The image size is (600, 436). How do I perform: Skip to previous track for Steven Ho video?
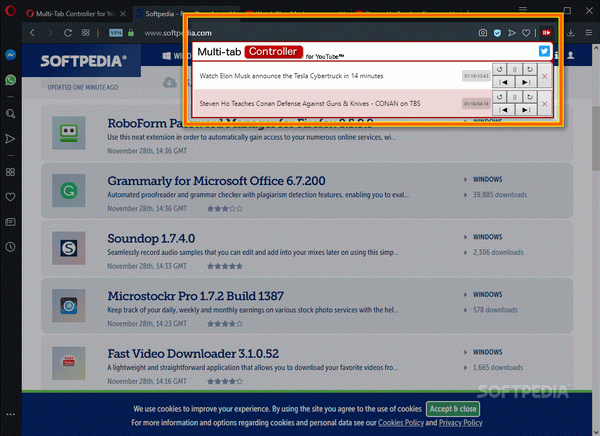(503, 110)
